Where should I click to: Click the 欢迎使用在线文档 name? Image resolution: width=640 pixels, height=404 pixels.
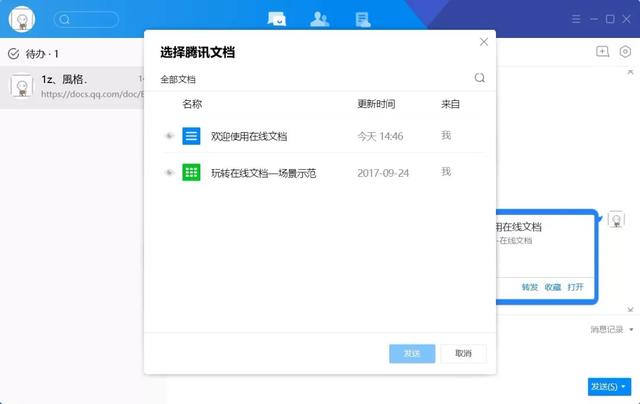(x=249, y=136)
